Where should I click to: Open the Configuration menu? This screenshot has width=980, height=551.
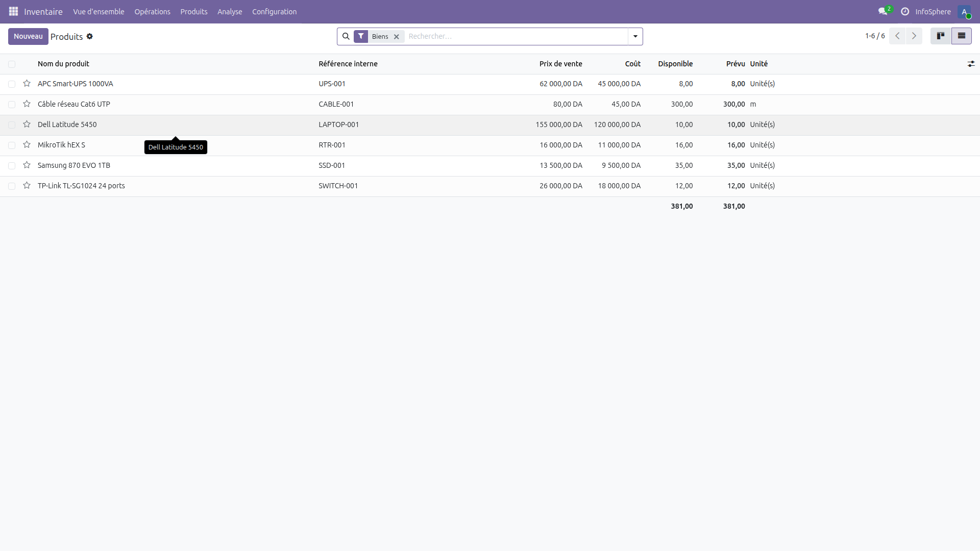click(x=274, y=11)
